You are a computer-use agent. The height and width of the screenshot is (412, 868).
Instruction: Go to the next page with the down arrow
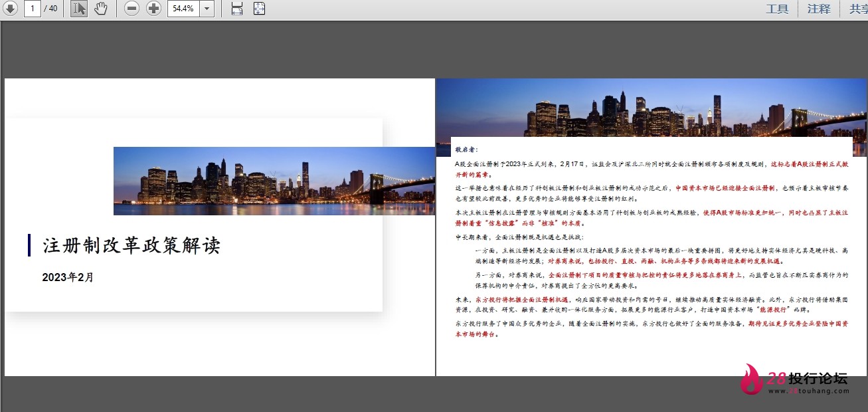11,9
